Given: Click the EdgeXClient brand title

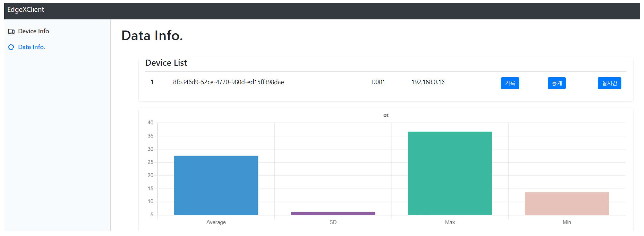Looking at the screenshot, I should pos(26,10).
